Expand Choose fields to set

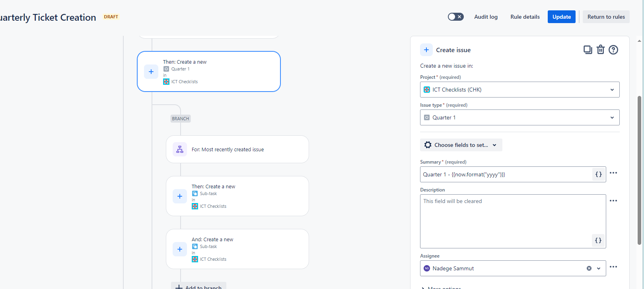point(461,145)
